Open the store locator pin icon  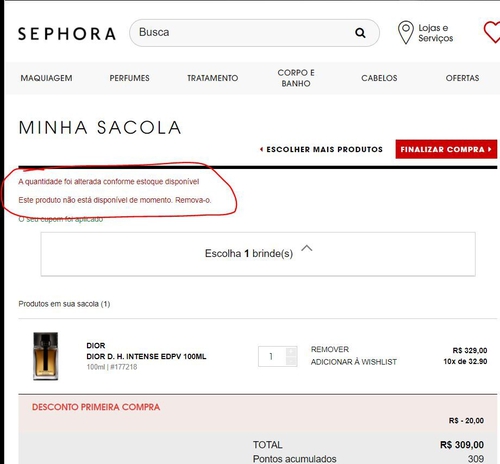click(x=406, y=32)
